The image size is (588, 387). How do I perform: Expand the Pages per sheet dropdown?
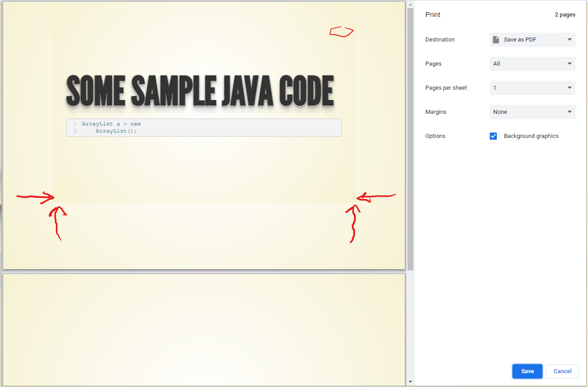(533, 88)
